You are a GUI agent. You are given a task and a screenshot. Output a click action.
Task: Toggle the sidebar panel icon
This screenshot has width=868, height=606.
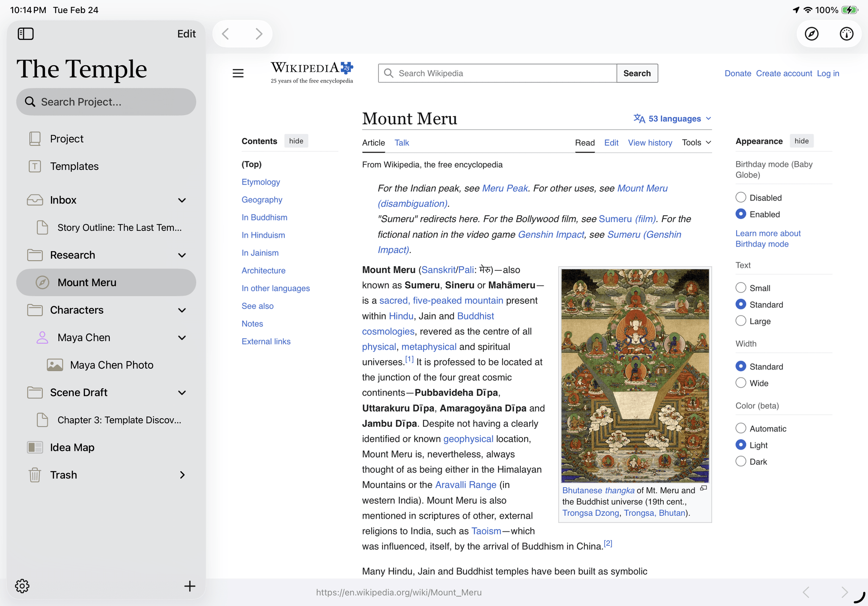[x=26, y=34]
